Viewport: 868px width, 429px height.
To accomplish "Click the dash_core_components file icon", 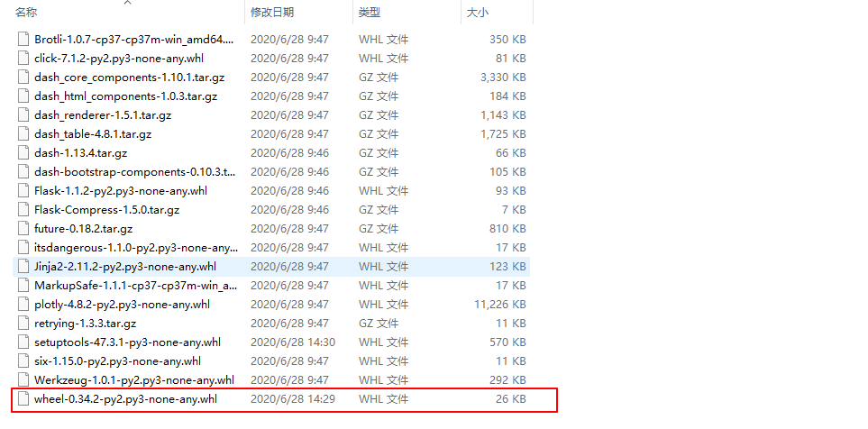I will click(x=23, y=77).
